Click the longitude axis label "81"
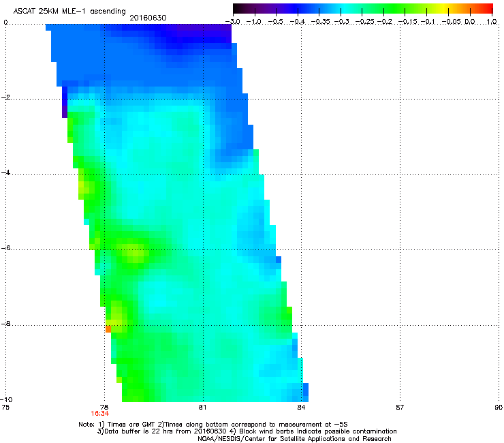This screenshot has width=504, height=443. 202,408
